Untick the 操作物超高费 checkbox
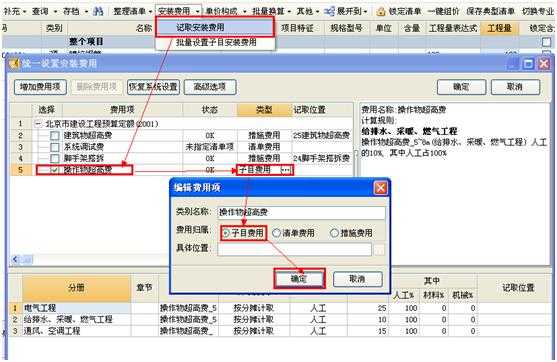557x362 pixels. pyautogui.click(x=54, y=170)
